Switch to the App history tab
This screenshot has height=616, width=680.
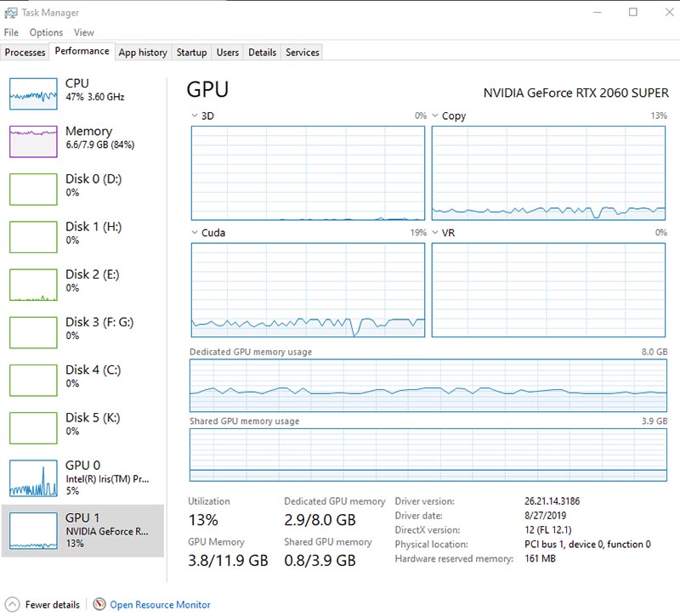point(143,53)
